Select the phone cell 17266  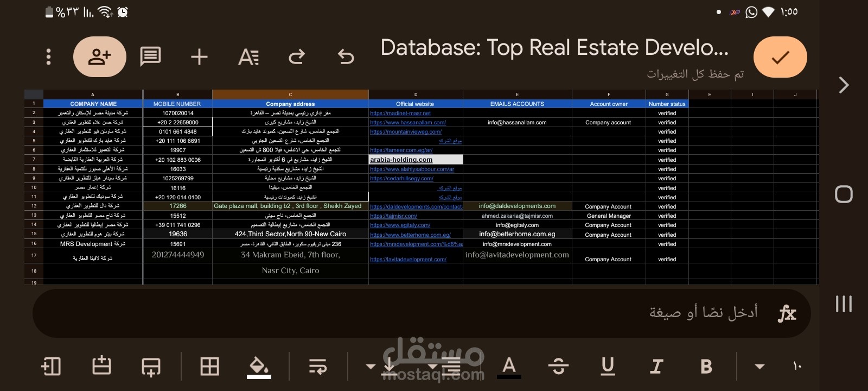178,206
